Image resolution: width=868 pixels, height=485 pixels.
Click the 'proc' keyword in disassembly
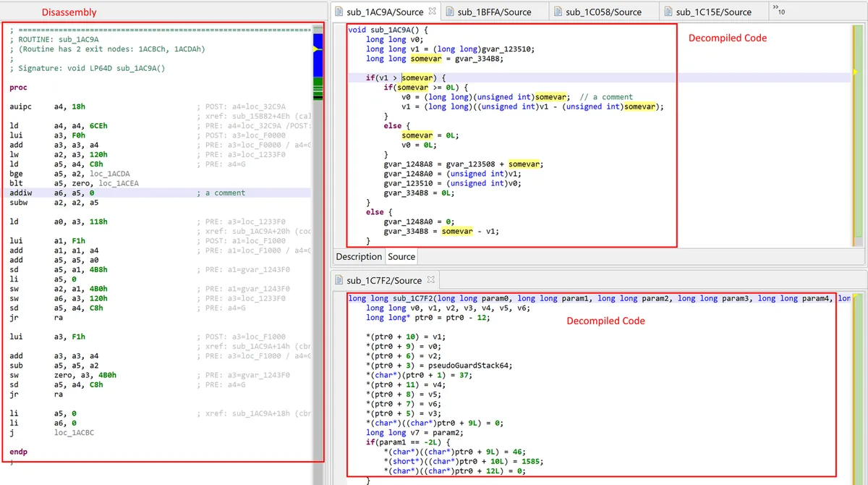pyautogui.click(x=18, y=87)
